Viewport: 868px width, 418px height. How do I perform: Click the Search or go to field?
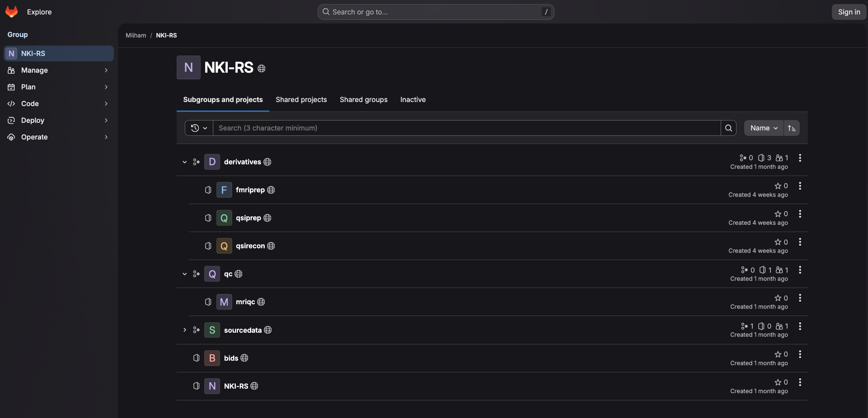coord(436,12)
